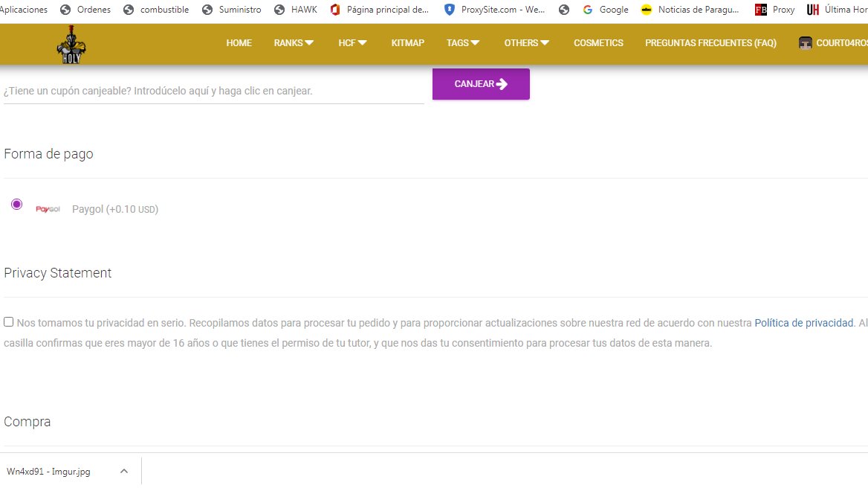Click the COURT04ROS Minecraft avatar icon
The image size is (868, 488).
(x=805, y=43)
